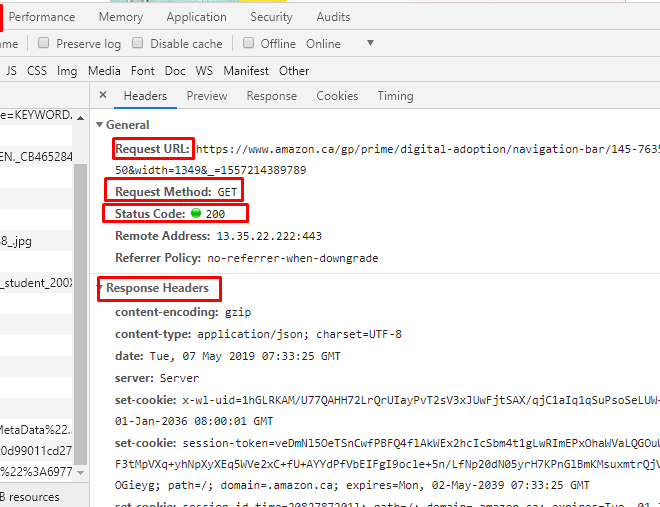Viewport: 660px width, 507px height.
Task: Open the Response tab
Action: [x=271, y=96]
